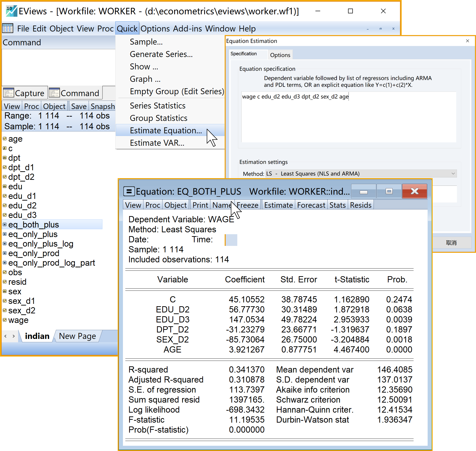This screenshot has height=451, width=476.
Task: Click the dpt alpha series icon
Action: tap(5, 158)
